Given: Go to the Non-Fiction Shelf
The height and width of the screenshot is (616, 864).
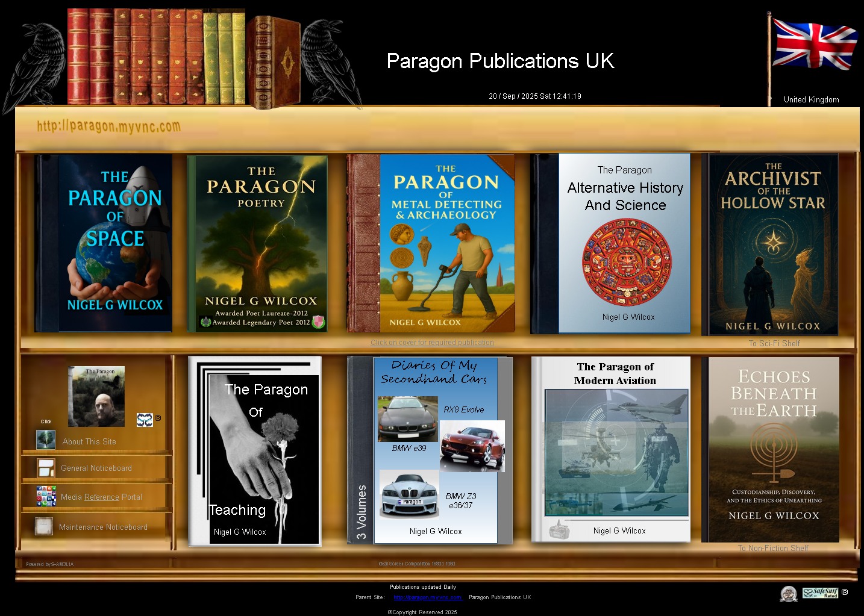Looking at the screenshot, I should pos(773,548).
